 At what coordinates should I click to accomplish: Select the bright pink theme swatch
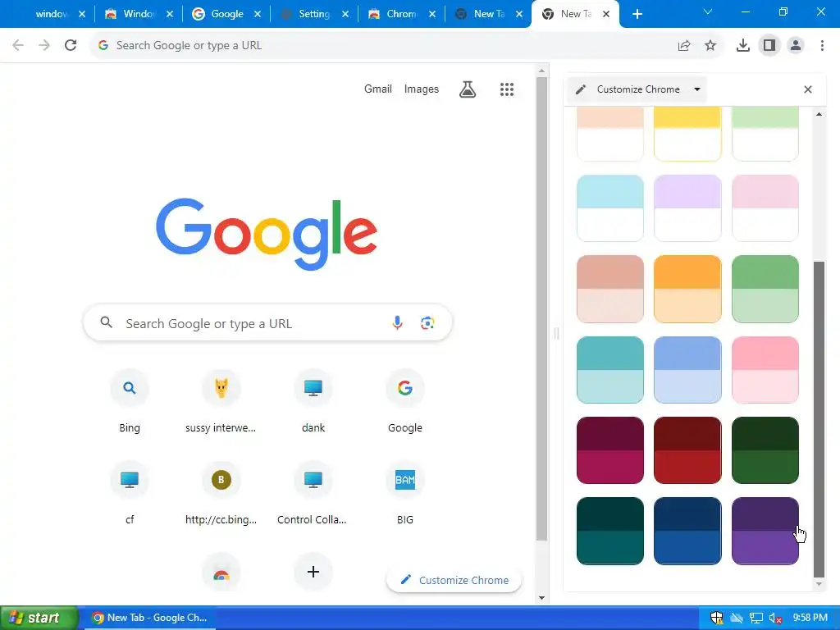tap(765, 370)
